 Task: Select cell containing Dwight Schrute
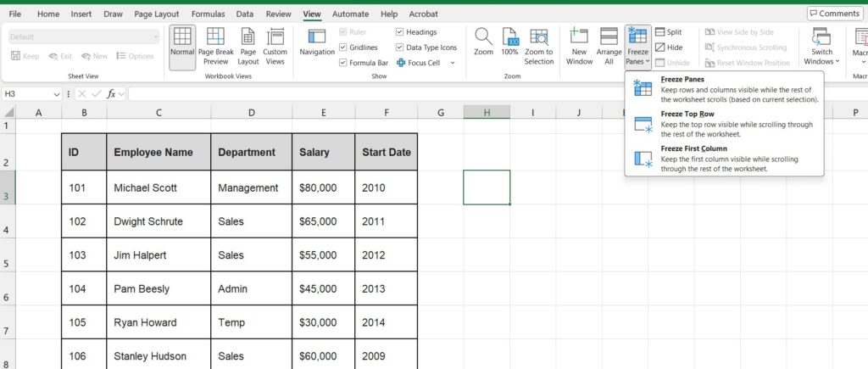[x=159, y=221]
